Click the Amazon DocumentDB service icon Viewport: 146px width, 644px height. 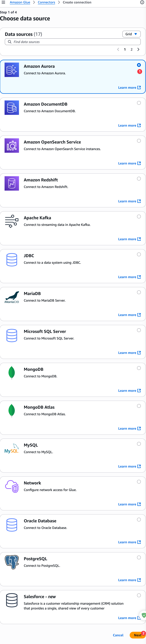[12, 108]
